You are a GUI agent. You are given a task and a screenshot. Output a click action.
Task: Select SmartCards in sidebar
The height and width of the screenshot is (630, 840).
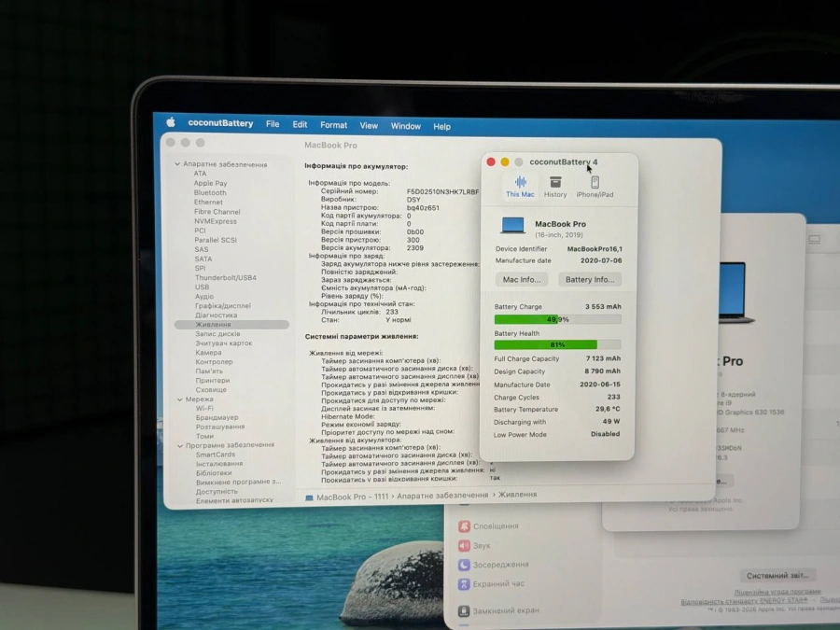(216, 455)
